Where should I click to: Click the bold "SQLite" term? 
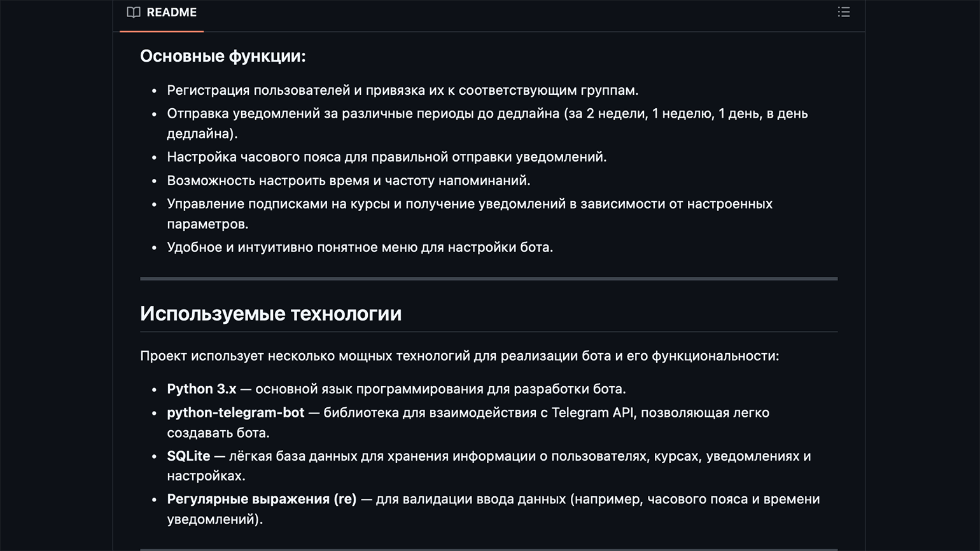click(x=188, y=456)
